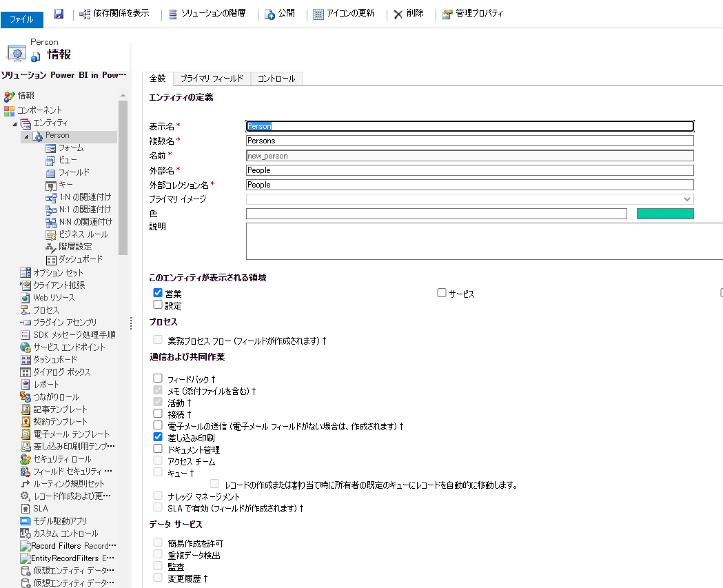Click the 1:N の関連付け icon
The width and height of the screenshot is (723, 588).
[51, 198]
